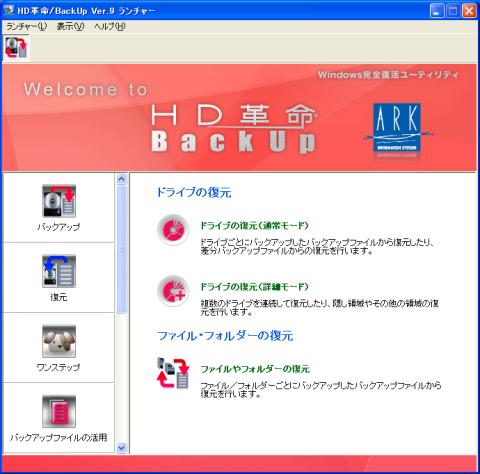This screenshot has width=480, height=474.
Task: Select the ワンステップ dog icon
Action: tap(59, 341)
